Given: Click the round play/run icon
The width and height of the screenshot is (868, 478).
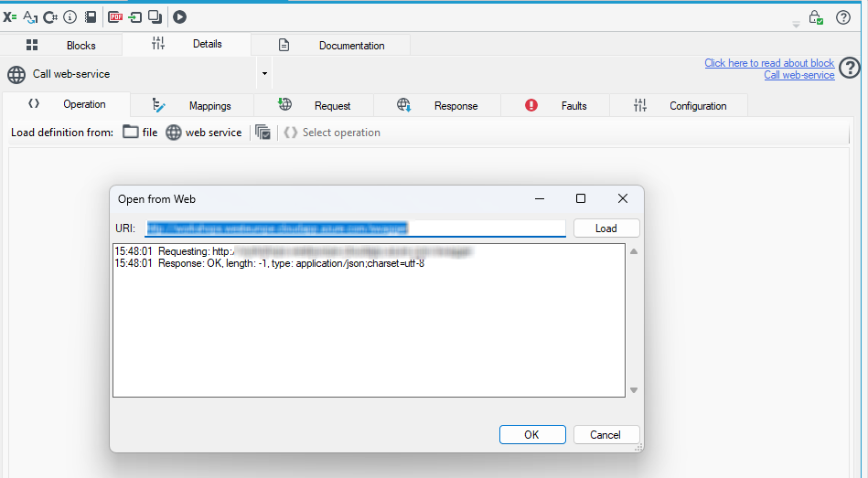Looking at the screenshot, I should 179,17.
